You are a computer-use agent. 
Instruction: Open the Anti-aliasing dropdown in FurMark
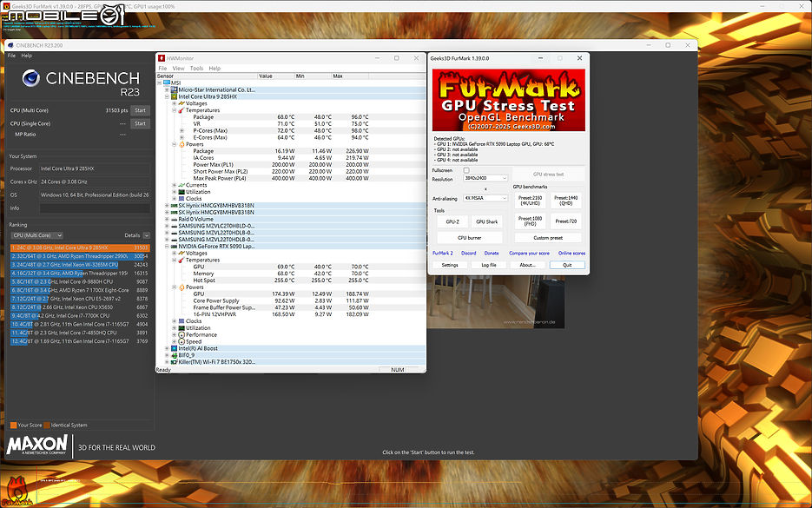[485, 198]
